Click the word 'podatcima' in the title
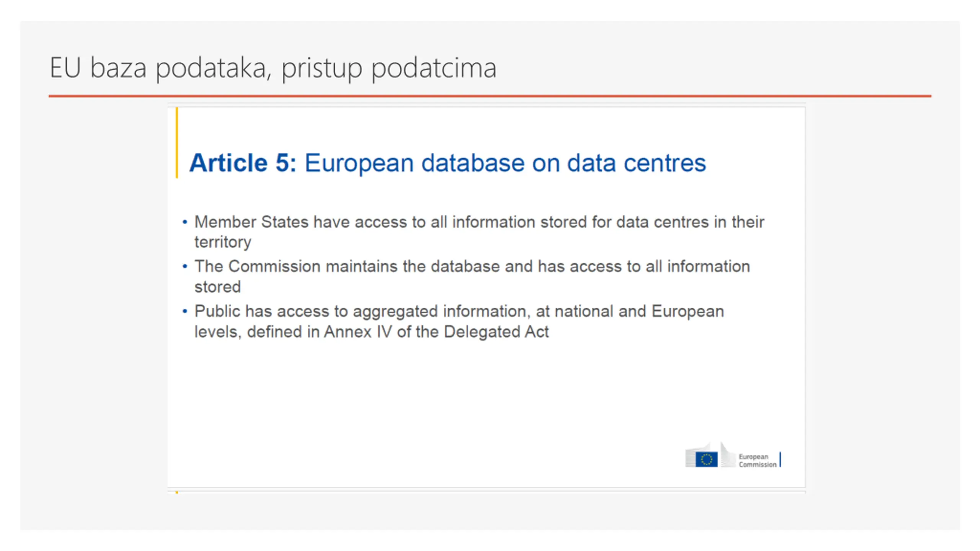 (434, 69)
